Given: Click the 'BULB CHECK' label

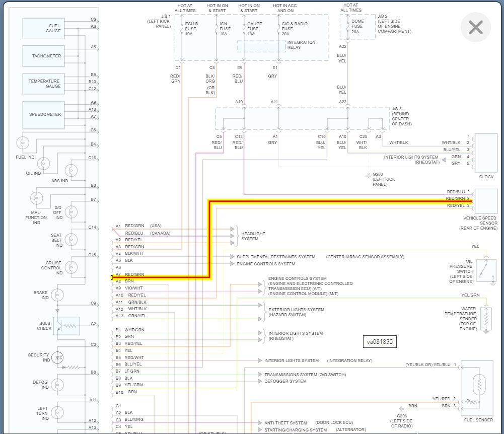Looking at the screenshot, I should point(44,326).
